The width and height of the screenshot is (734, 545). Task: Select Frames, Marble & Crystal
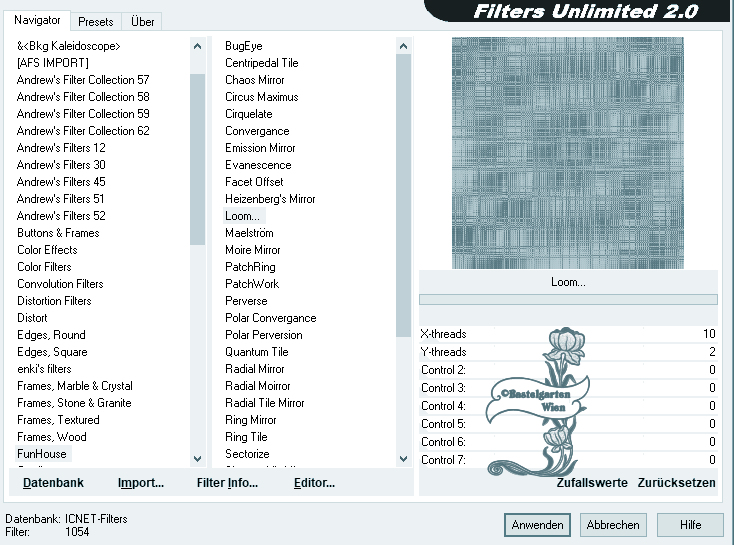(x=75, y=386)
